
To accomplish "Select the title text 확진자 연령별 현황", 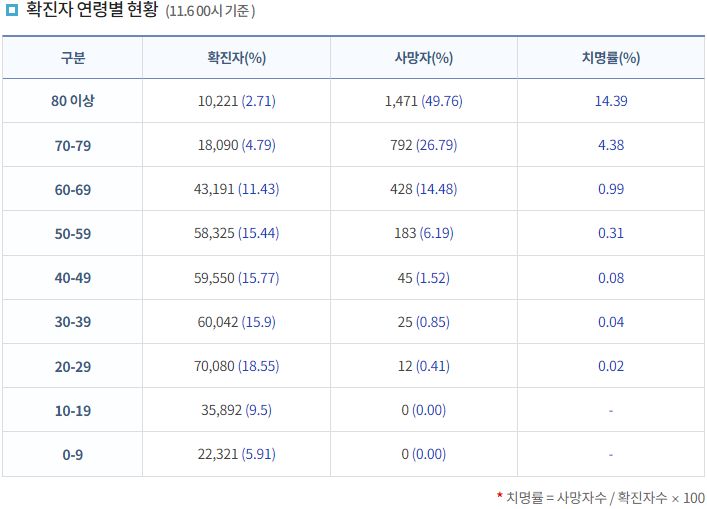I will pos(92,9).
